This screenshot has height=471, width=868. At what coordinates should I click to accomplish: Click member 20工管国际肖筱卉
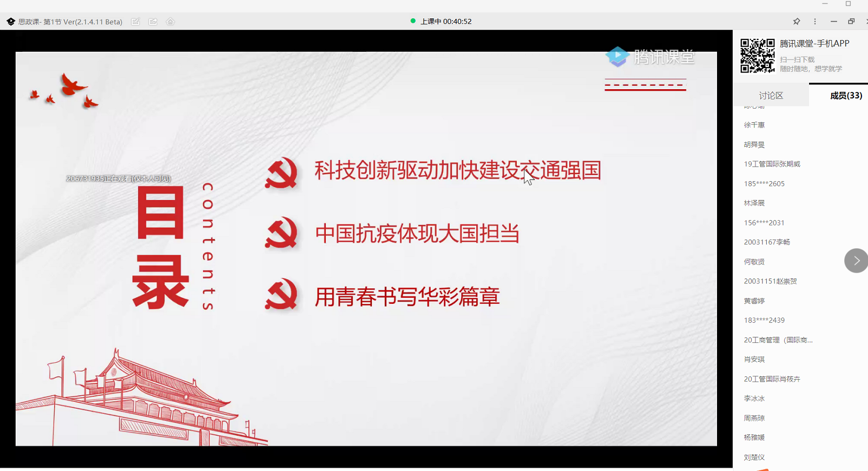tap(772, 379)
